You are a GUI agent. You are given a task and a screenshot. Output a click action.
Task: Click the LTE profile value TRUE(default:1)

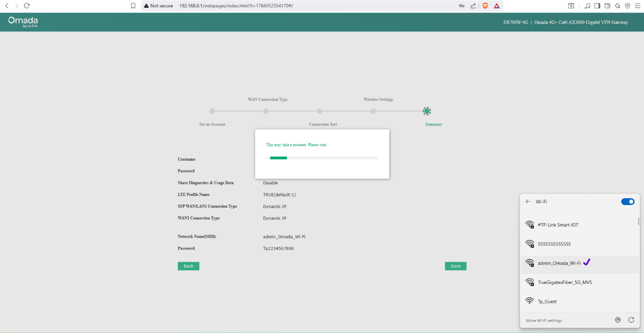(279, 195)
